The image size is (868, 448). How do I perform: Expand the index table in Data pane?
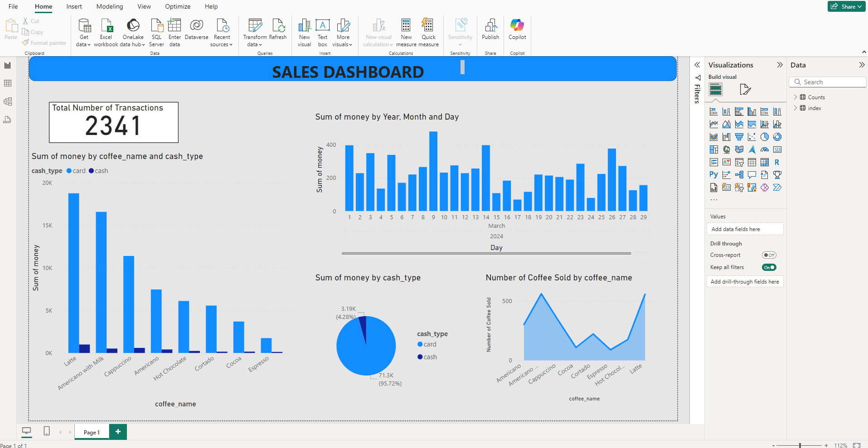coord(795,108)
